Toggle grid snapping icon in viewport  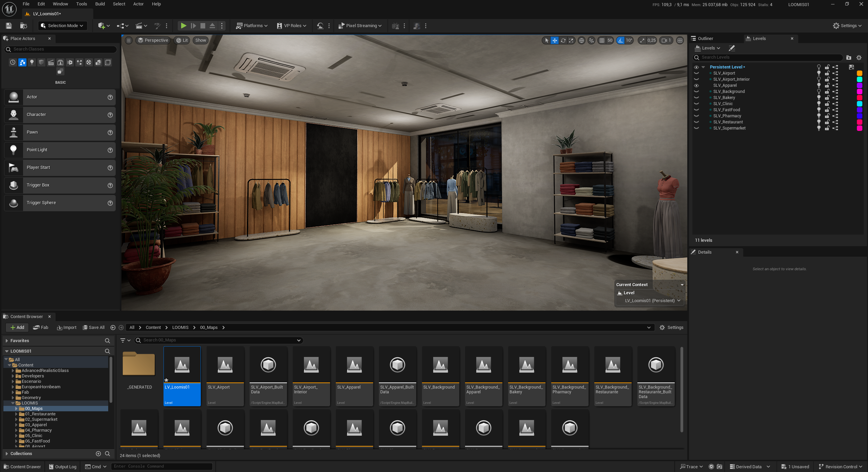point(602,40)
